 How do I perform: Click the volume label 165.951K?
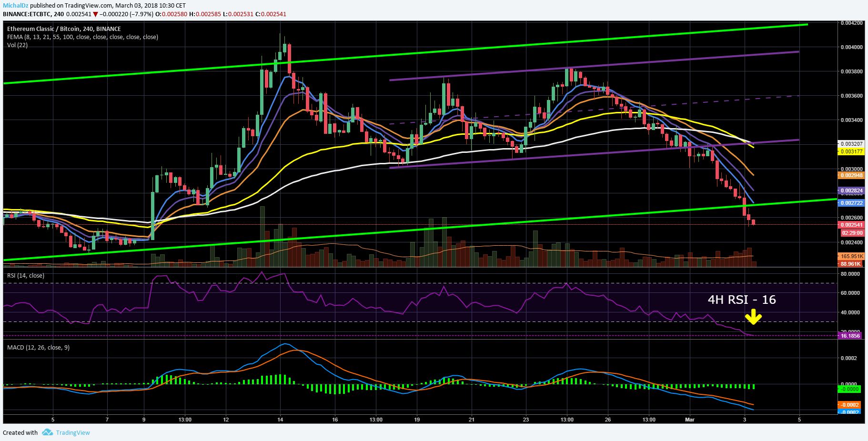tap(851, 256)
